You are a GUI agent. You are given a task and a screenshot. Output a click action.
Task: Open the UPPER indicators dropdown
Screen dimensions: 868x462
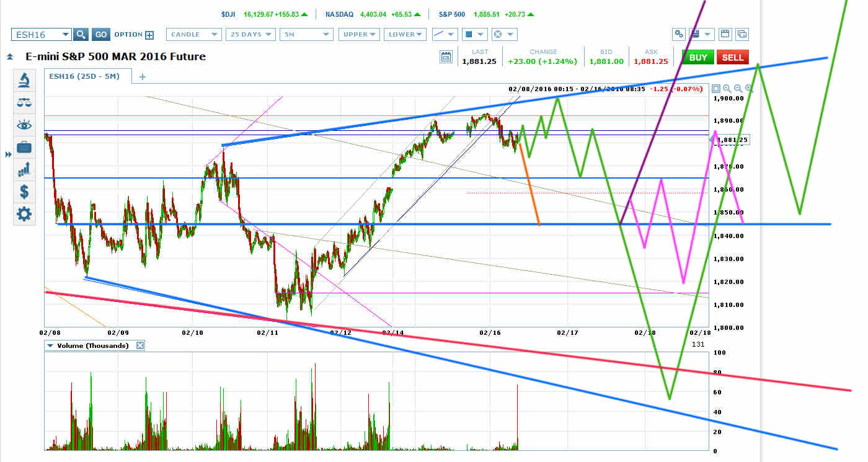pyautogui.click(x=358, y=35)
